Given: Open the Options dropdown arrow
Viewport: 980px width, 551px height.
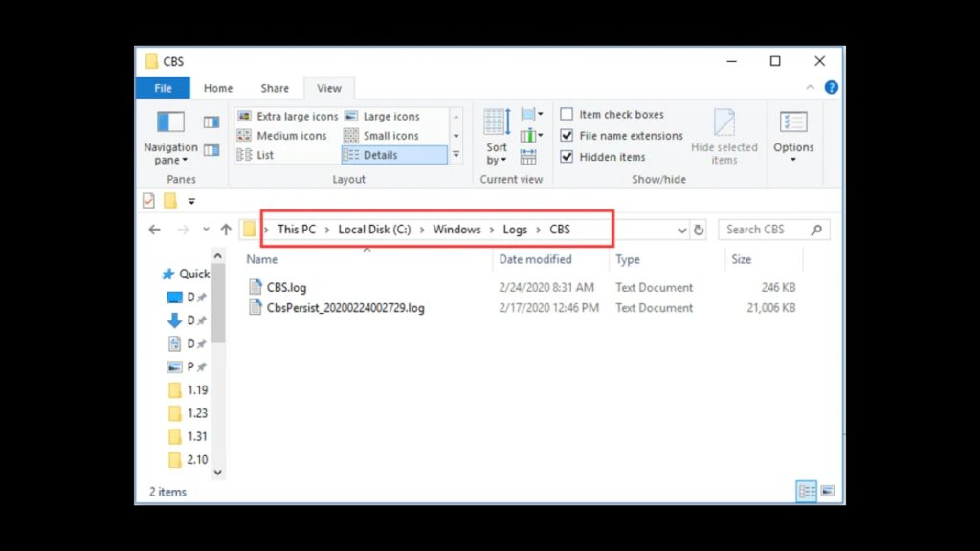Looking at the screenshot, I should [793, 157].
